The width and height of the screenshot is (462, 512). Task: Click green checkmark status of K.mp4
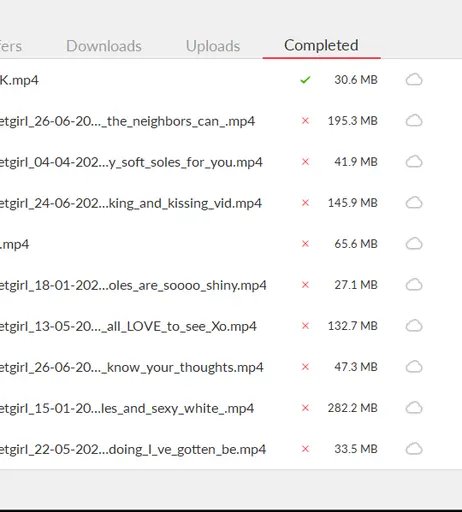pyautogui.click(x=305, y=80)
